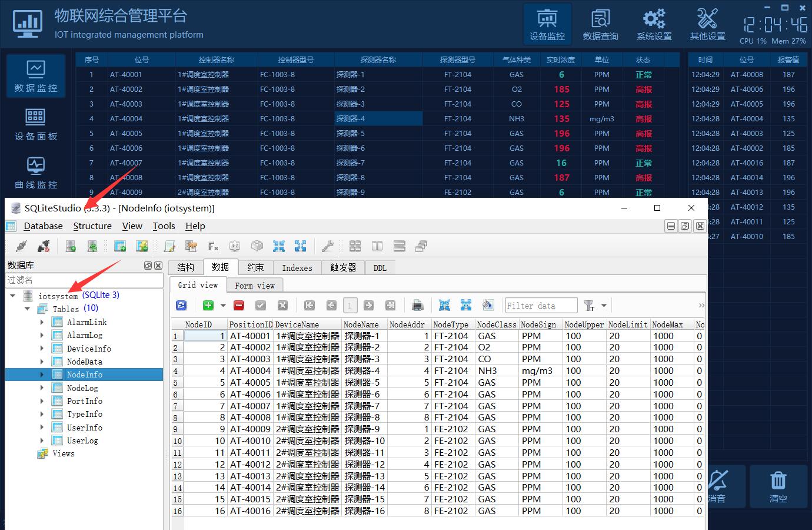Refresh the NodeInfo table data
This screenshot has width=812, height=530.
coord(181,305)
